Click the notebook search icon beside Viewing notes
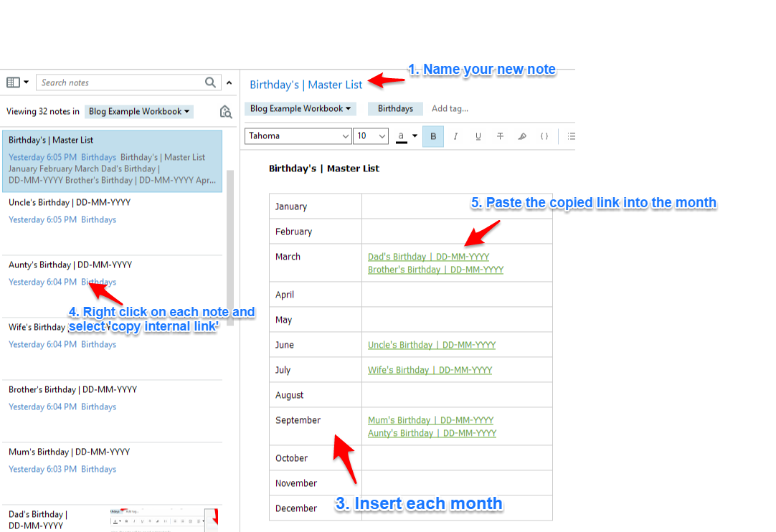Screen dimensions: 776x532 [226, 112]
